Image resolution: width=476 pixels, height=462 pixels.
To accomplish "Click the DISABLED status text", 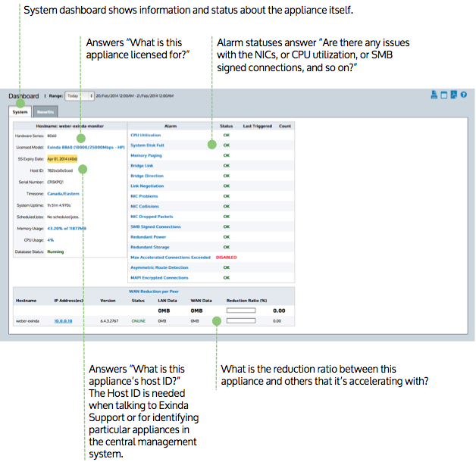I will [x=226, y=258].
